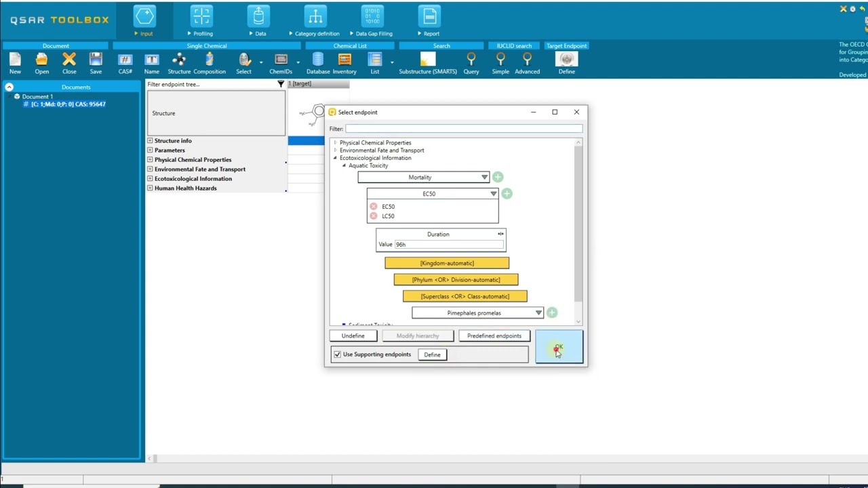Image resolution: width=868 pixels, height=488 pixels.
Task: Expand Environmental Fate and Transport in main tree
Action: coord(150,169)
